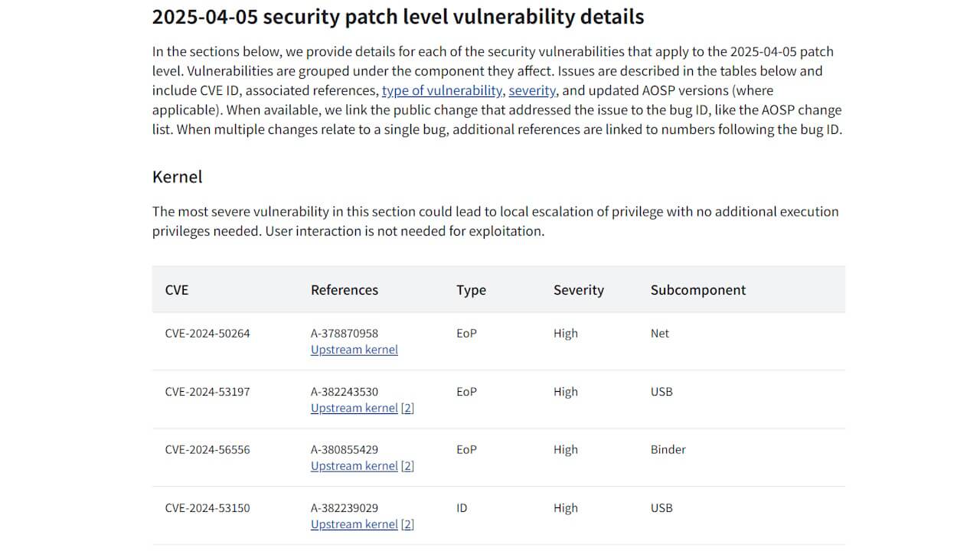Open the 'severity' link in paragraph
Image resolution: width=980 pixels, height=551 pixels.
[532, 90]
